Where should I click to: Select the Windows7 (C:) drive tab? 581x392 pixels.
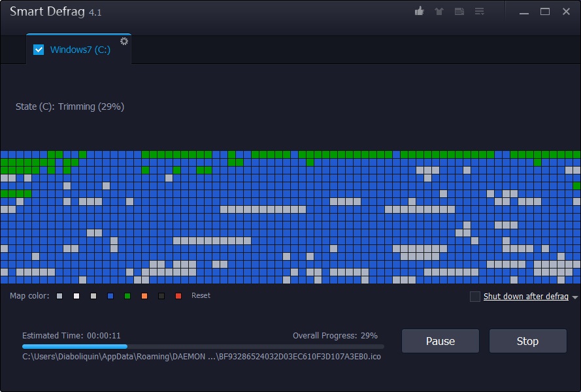point(80,50)
